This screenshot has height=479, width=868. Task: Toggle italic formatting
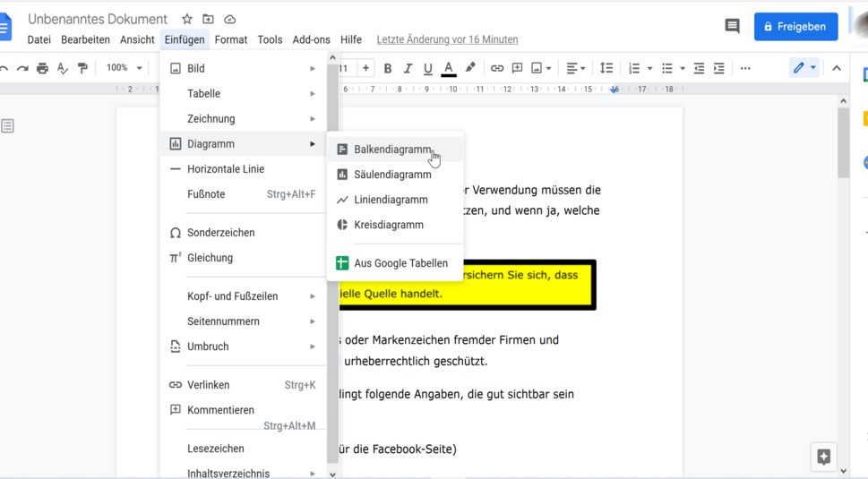[408, 68]
